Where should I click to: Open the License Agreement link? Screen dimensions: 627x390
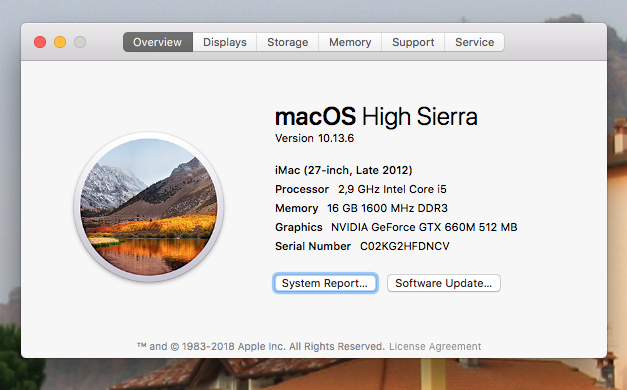(x=435, y=346)
